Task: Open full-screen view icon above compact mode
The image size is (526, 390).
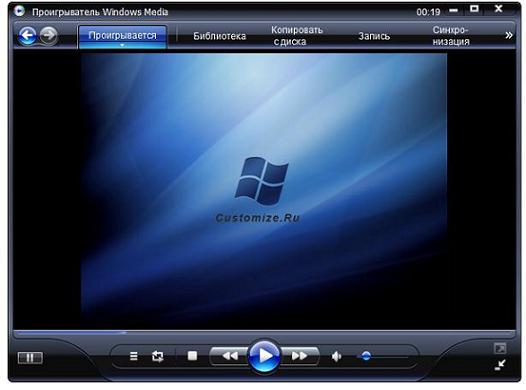Action: click(x=500, y=349)
